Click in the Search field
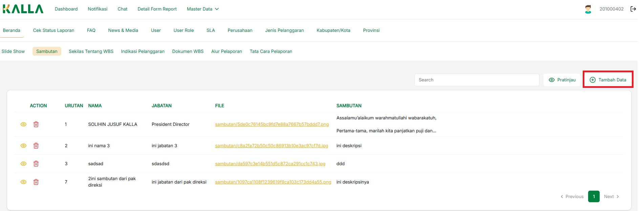This screenshot has width=644, height=211. tap(476, 80)
